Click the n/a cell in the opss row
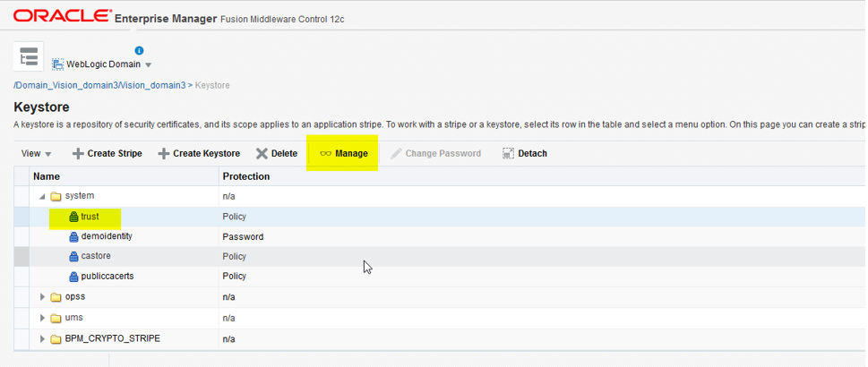This screenshot has height=367, width=868. click(228, 297)
